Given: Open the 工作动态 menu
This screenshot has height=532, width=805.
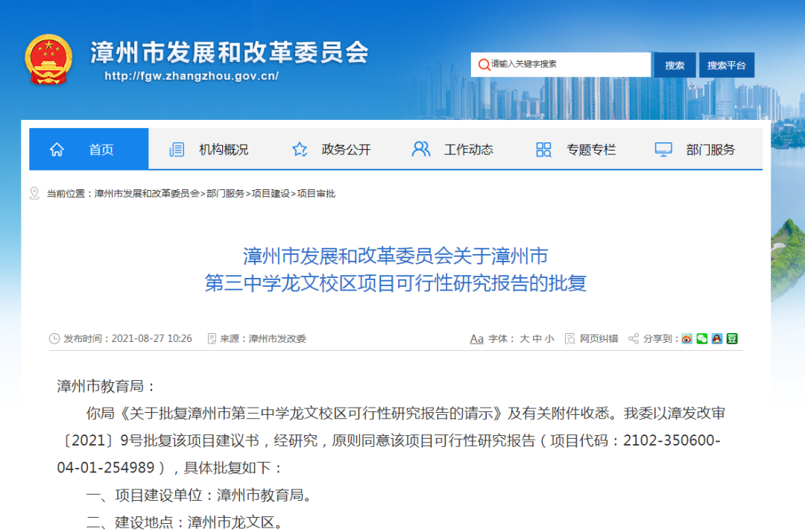Looking at the screenshot, I should (x=453, y=150).
